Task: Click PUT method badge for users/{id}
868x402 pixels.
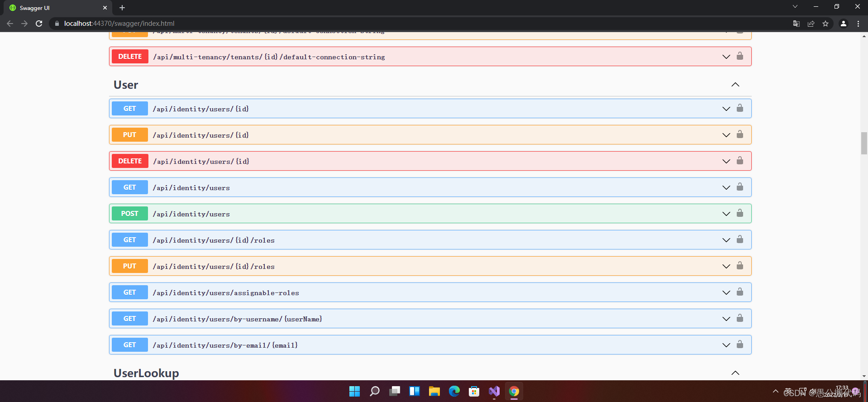Action: [x=130, y=135]
